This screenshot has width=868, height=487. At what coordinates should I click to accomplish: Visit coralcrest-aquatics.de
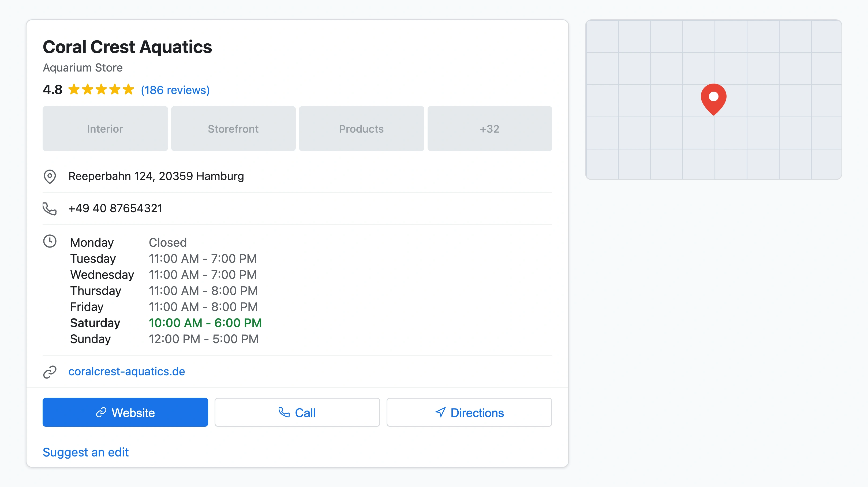click(127, 372)
